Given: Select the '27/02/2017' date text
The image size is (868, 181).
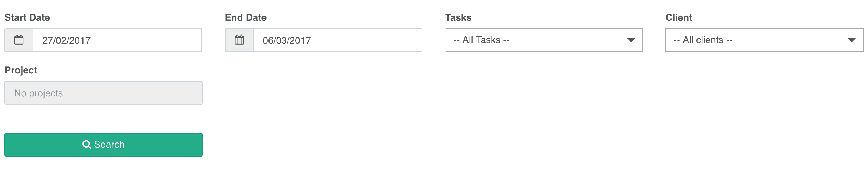Looking at the screenshot, I should (66, 40).
